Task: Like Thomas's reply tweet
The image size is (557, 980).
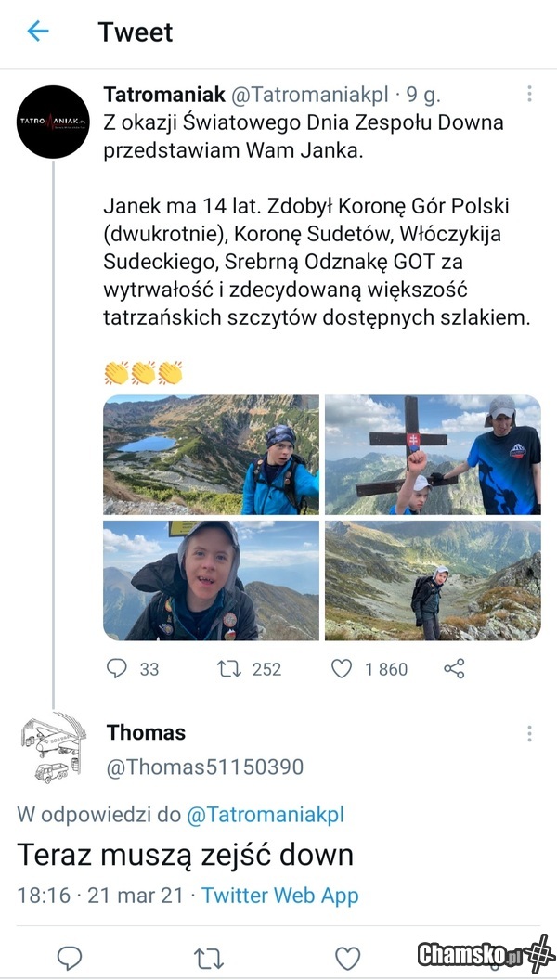Action: (347, 957)
